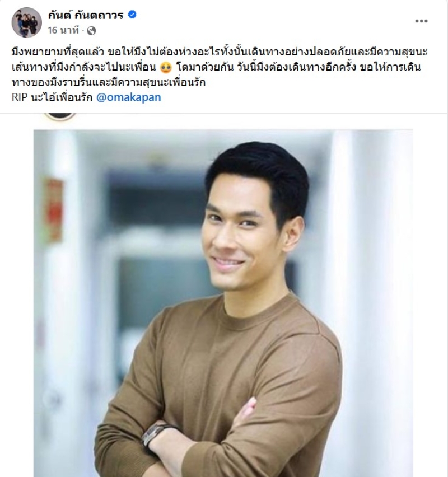
Task: Open profile of กันต์ กันตถาวร
Action: click(x=86, y=15)
